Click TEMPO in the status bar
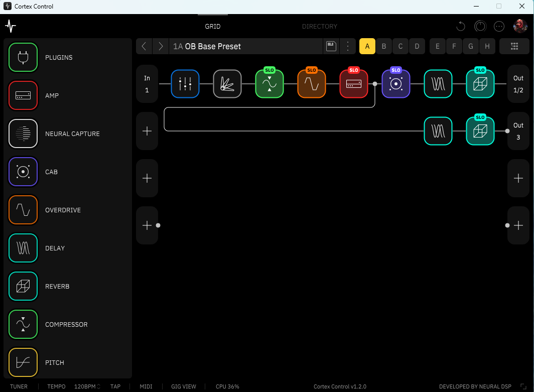The height and width of the screenshot is (392, 534). (x=56, y=386)
